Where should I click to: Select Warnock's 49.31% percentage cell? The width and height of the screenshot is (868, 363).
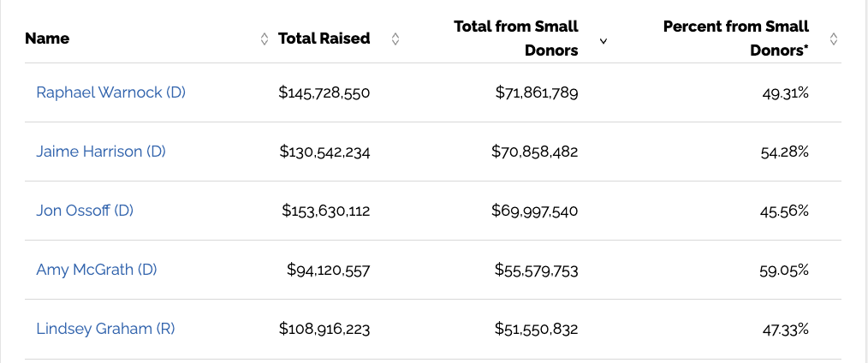point(786,93)
